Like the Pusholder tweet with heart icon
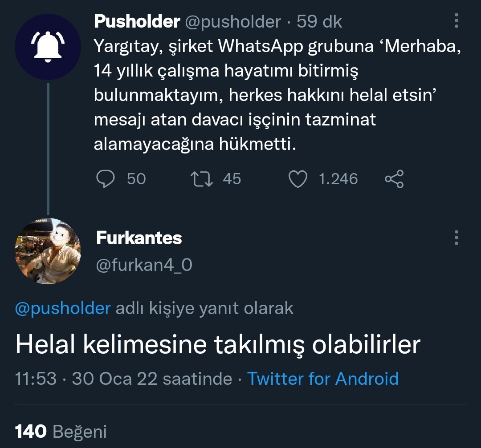 (x=298, y=179)
